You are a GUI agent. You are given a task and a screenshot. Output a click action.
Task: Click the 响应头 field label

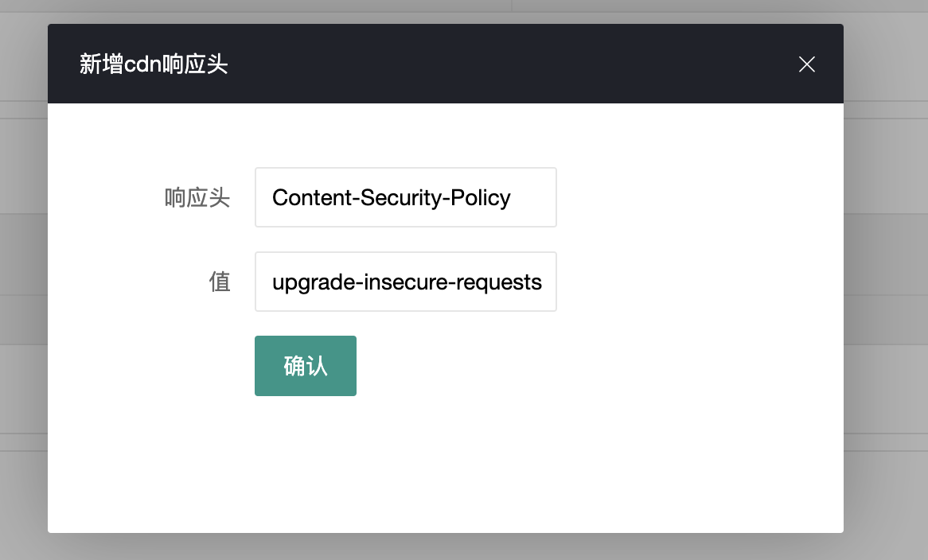(197, 197)
